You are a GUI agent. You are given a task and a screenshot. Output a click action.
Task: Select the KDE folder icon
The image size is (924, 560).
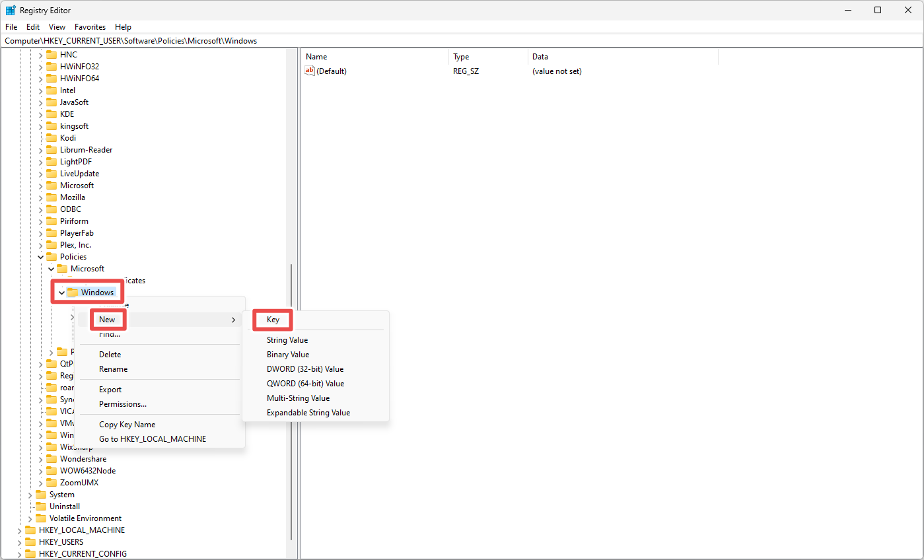point(52,114)
